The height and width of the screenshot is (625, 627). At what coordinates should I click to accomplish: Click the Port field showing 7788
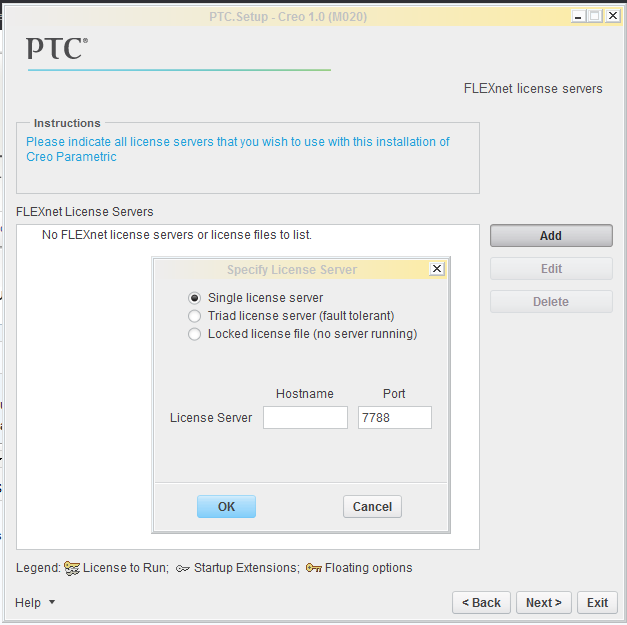[395, 418]
